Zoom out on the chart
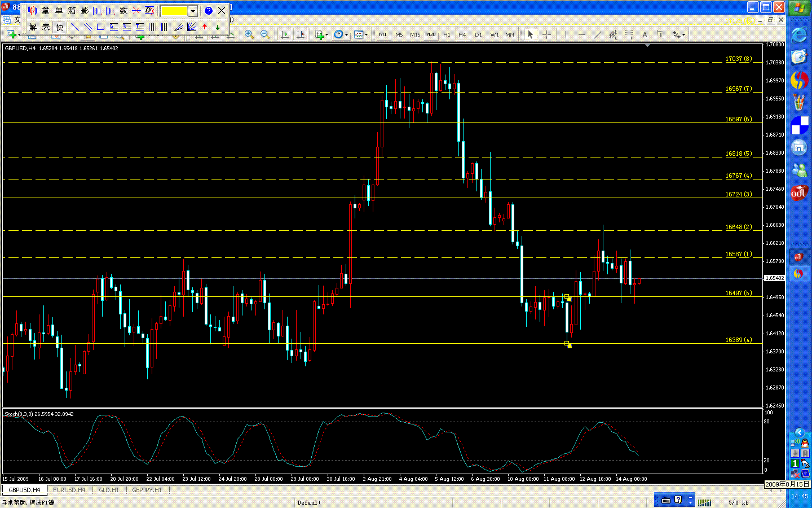 tap(264, 34)
